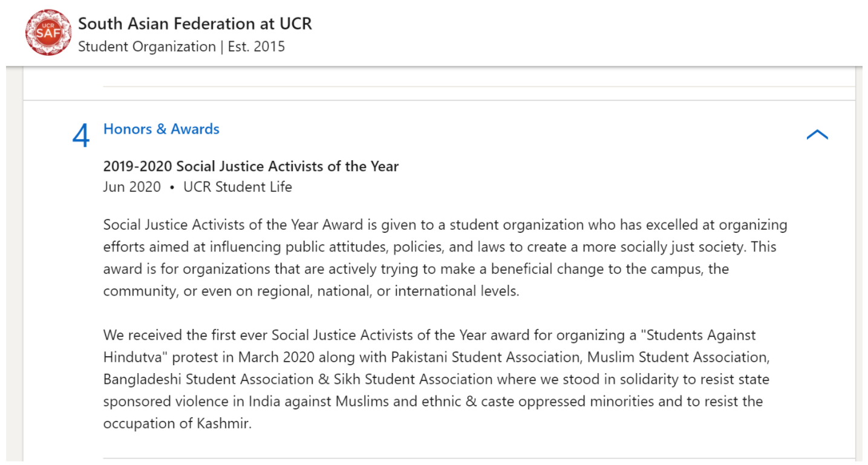
Task: Select the section number 4
Action: (81, 136)
